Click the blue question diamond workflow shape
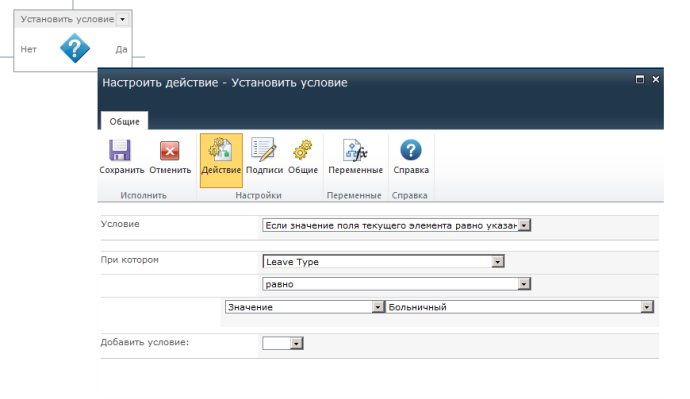The image size is (690, 399). tap(75, 48)
